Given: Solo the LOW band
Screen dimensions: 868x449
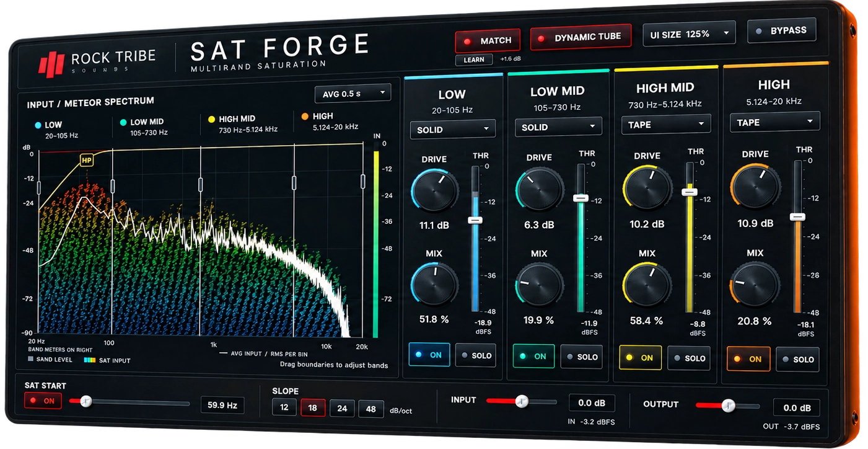Looking at the screenshot, I should click(476, 355).
